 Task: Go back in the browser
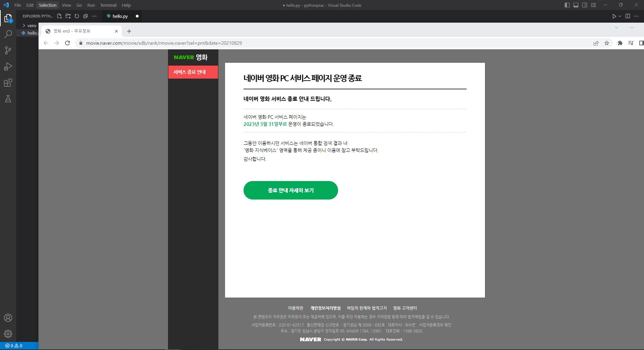(46, 43)
